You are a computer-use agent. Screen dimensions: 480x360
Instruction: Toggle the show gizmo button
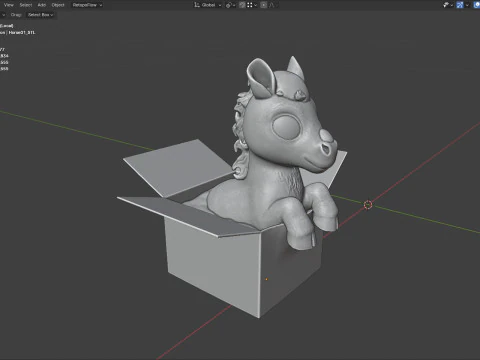pyautogui.click(x=460, y=5)
